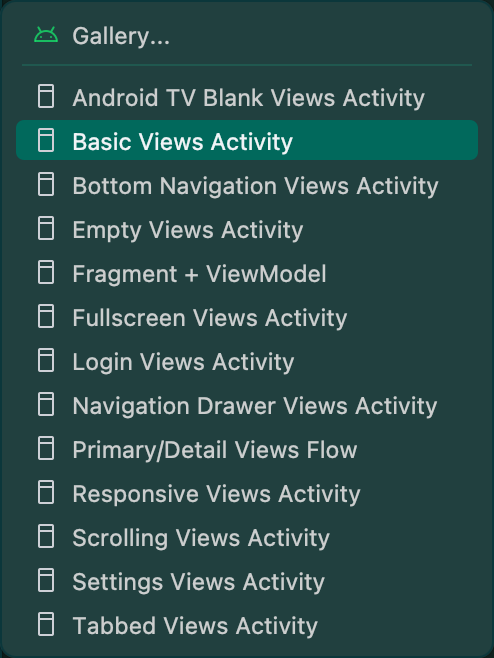Click the icon beside Login Views Activity

click(46, 360)
